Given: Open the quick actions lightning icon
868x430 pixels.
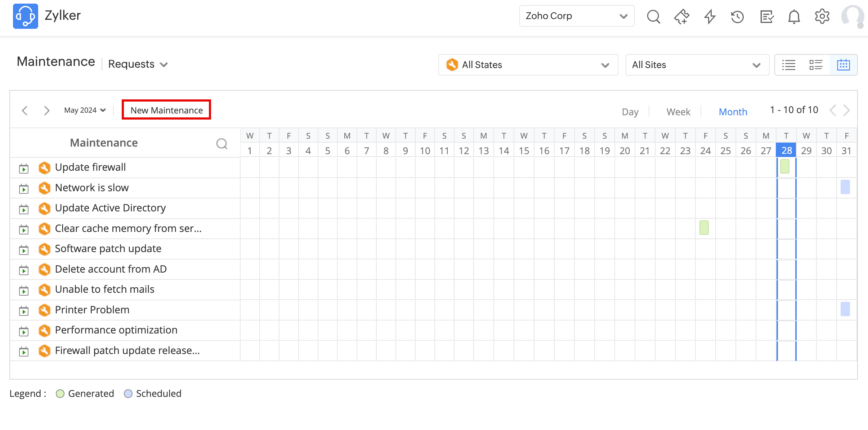Looking at the screenshot, I should pyautogui.click(x=710, y=16).
